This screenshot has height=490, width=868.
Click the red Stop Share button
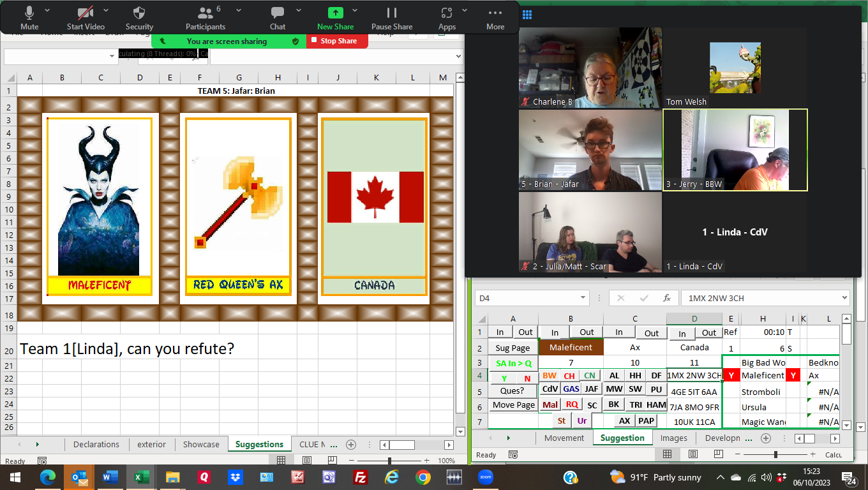pos(337,41)
